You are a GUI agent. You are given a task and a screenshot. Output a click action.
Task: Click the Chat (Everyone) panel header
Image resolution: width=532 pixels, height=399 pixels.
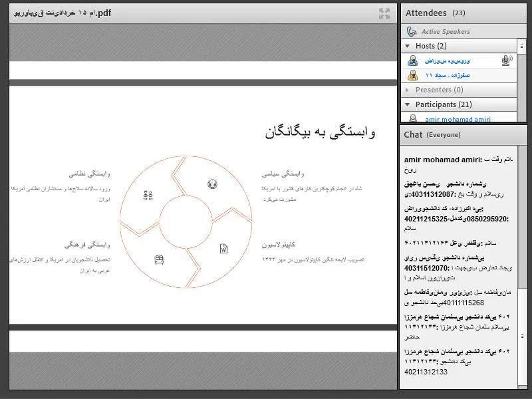pos(432,134)
